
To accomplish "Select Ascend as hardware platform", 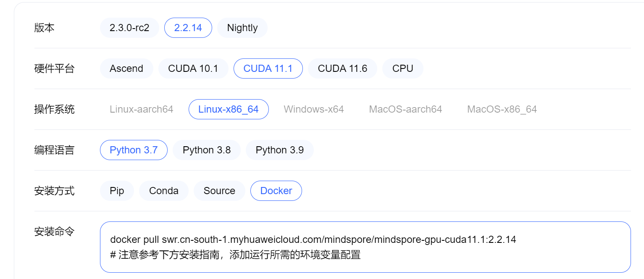I will coord(126,68).
